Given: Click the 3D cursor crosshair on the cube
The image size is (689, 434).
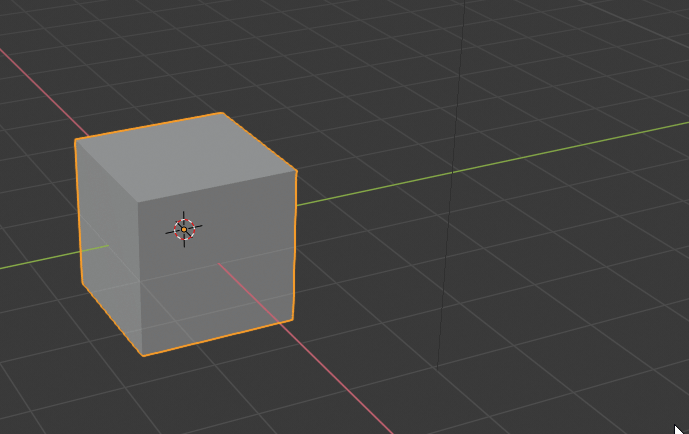Looking at the screenshot, I should coord(184,229).
